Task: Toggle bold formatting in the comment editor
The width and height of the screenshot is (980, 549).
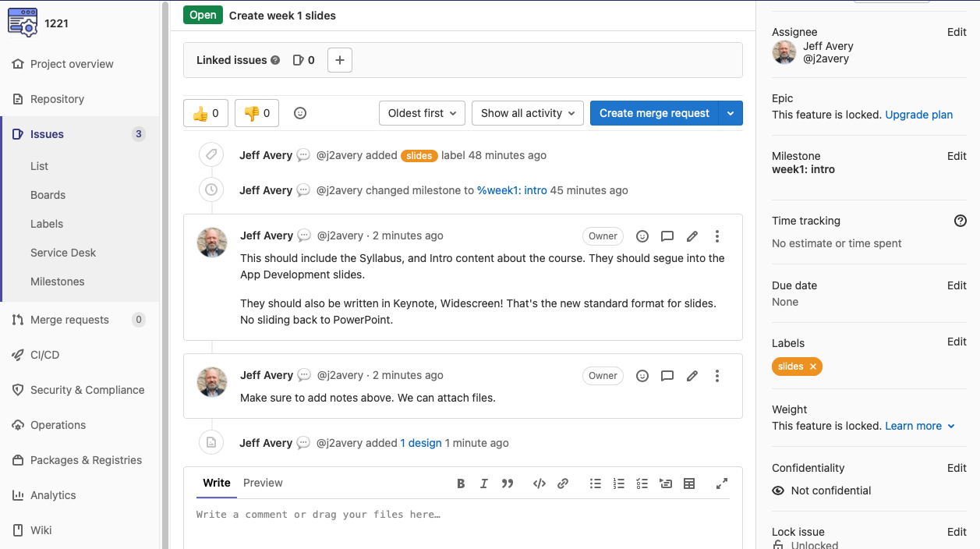Action: (460, 483)
